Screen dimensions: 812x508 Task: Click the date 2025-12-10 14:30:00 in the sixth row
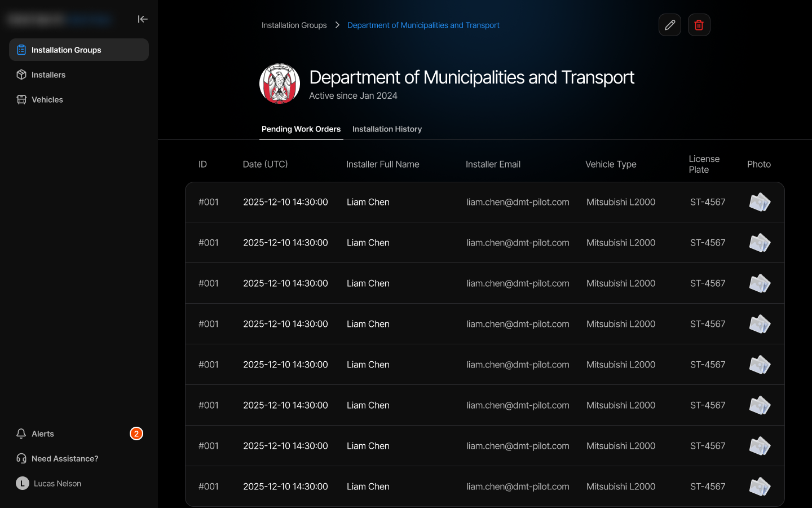click(x=285, y=405)
